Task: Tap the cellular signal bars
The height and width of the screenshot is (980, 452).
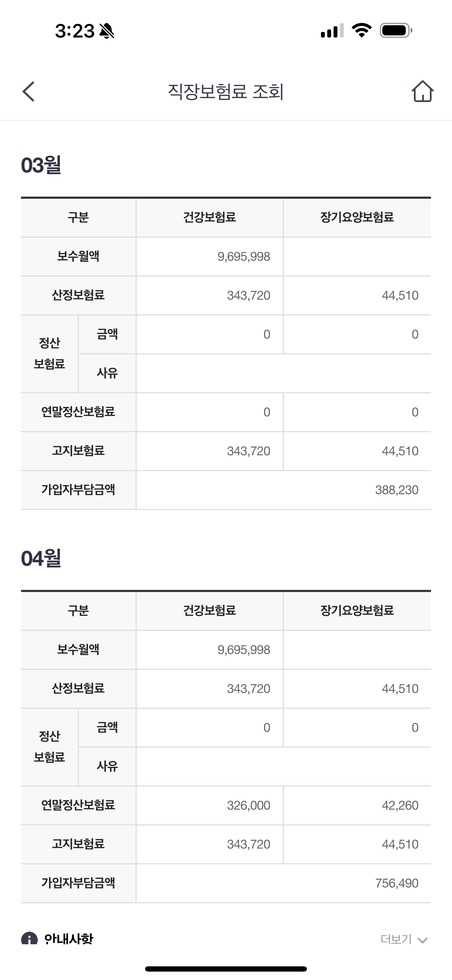Action: click(332, 31)
